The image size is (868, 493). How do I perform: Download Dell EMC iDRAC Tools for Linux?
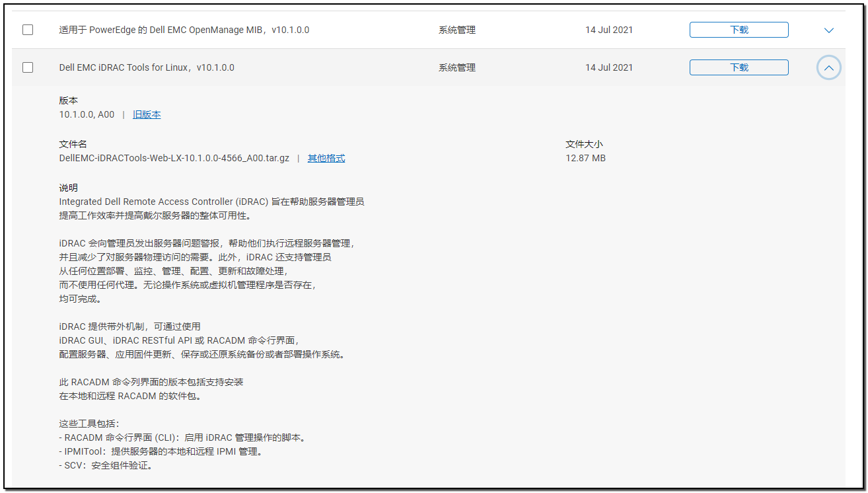(739, 67)
